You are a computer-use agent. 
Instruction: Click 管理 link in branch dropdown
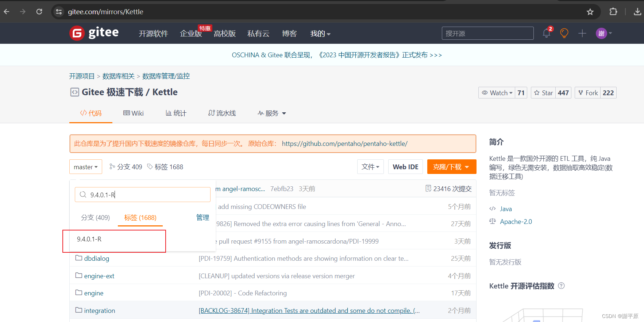tap(203, 217)
